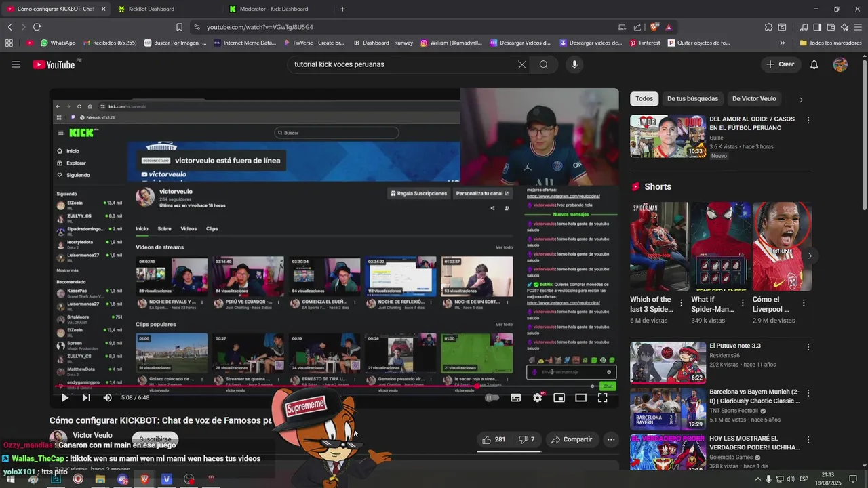Toggle autoplay switch in player
Image resolution: width=868 pixels, height=488 pixels.
(x=492, y=398)
